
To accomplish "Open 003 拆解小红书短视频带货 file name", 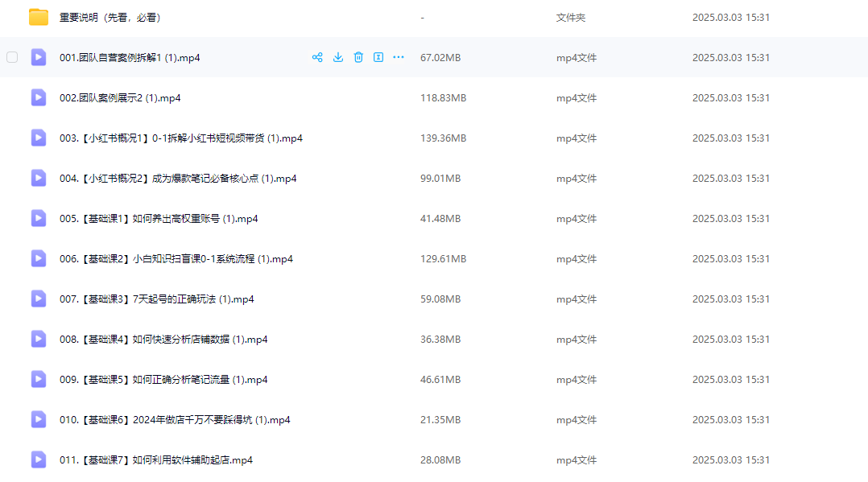I will pyautogui.click(x=181, y=138).
